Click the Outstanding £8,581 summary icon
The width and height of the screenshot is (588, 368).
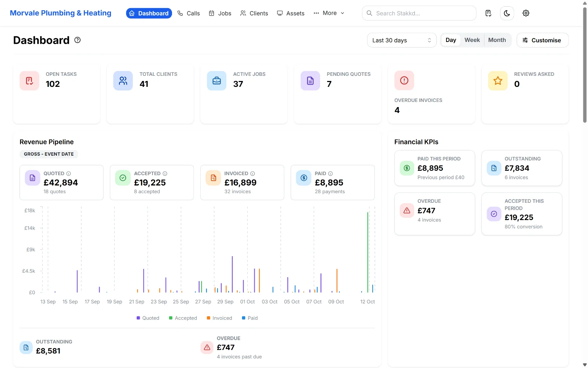click(26, 347)
